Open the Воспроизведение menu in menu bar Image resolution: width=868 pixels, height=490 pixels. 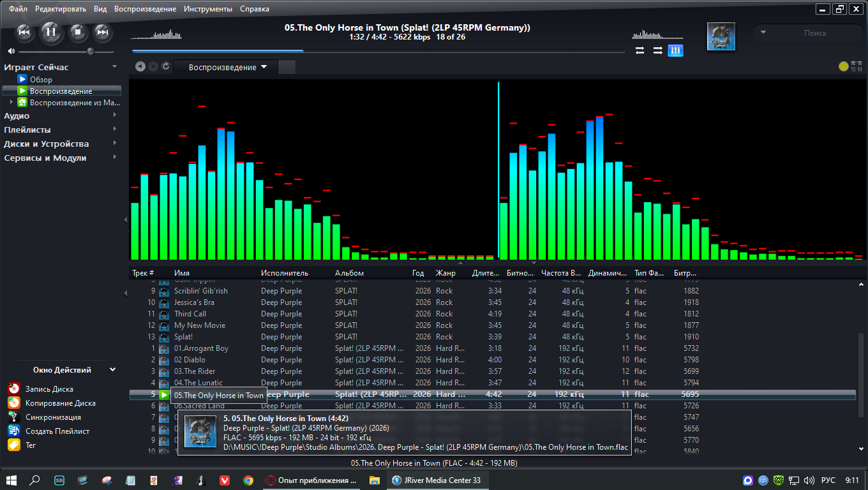[x=145, y=9]
